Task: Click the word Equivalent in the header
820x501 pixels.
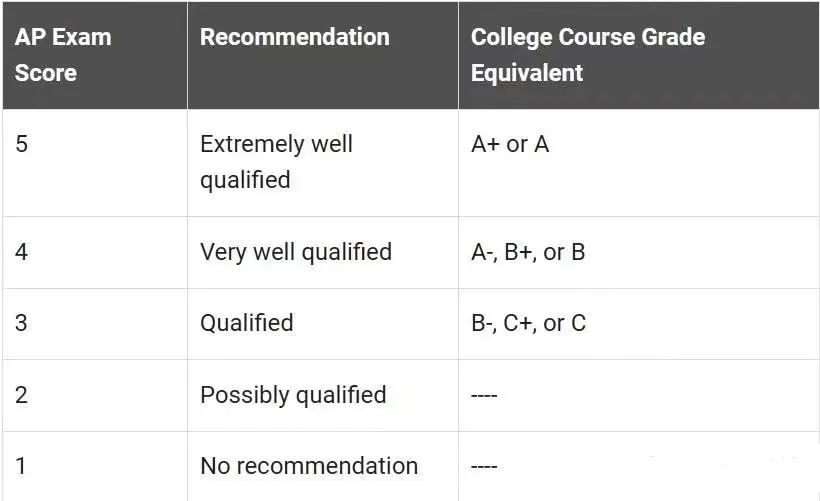Action: click(x=527, y=73)
